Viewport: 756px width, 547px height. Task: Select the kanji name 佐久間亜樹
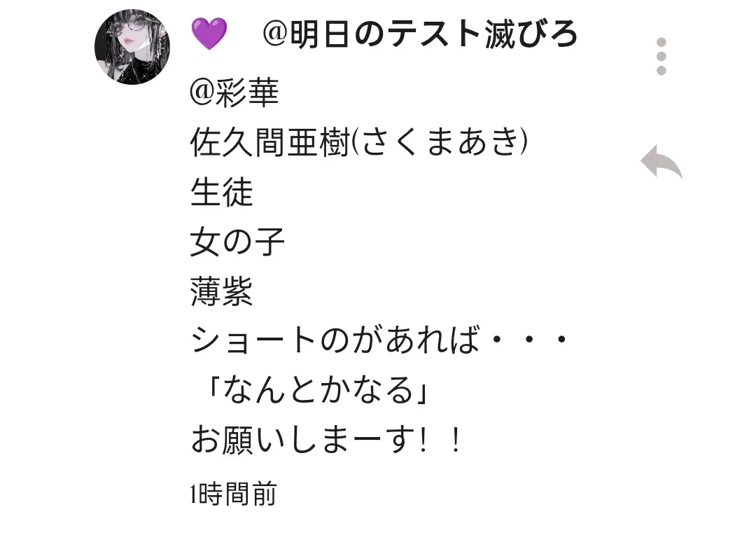(270, 143)
